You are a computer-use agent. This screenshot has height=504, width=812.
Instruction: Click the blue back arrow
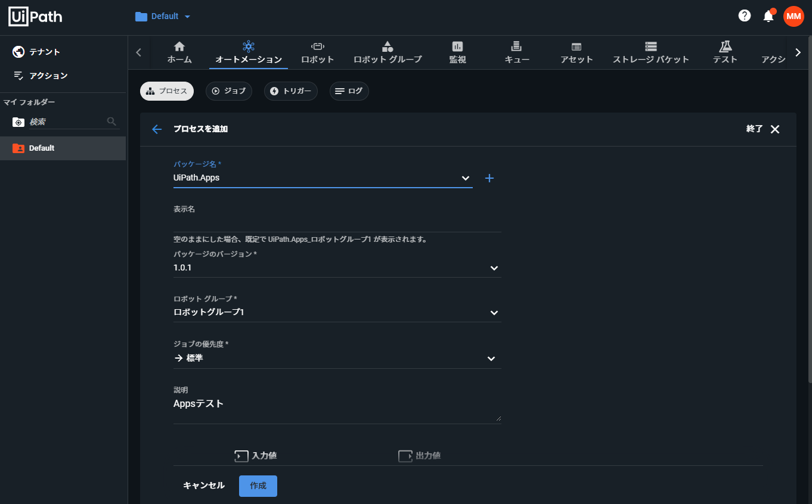tap(157, 129)
